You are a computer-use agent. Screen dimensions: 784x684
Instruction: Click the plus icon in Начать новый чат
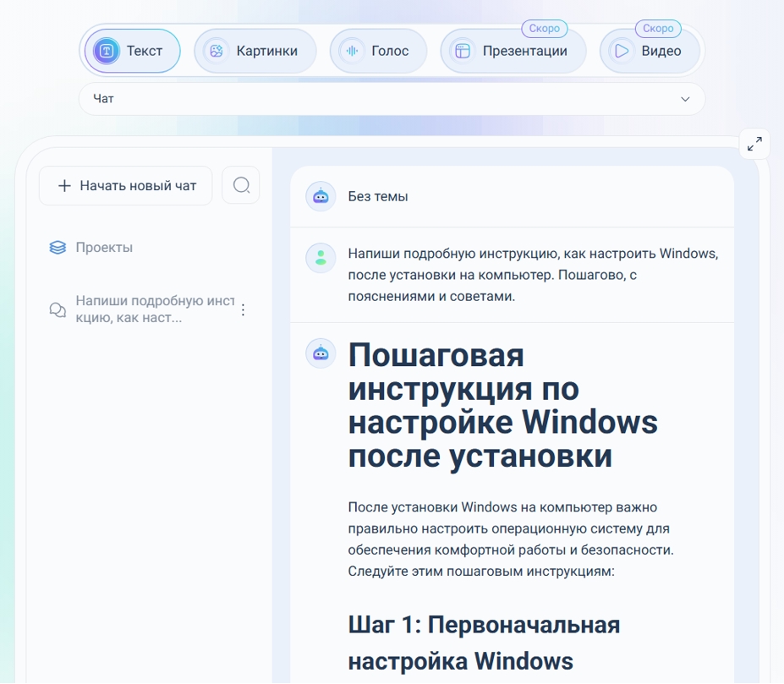64,186
